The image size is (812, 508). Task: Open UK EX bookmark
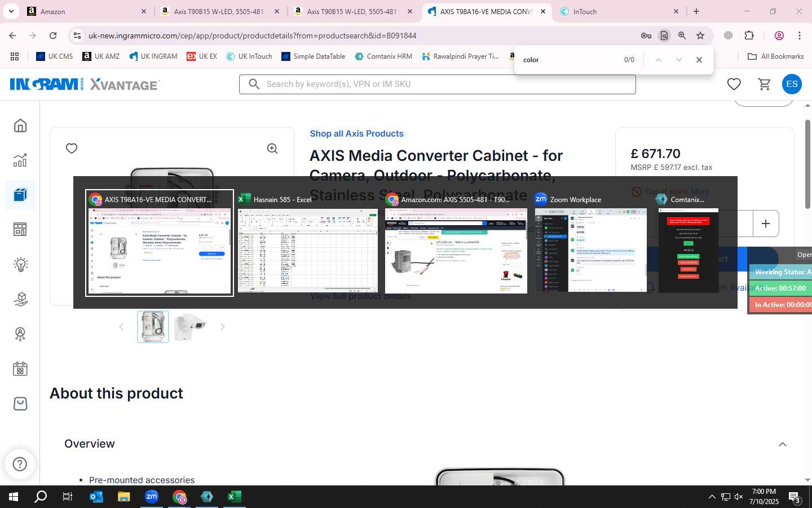(x=202, y=56)
